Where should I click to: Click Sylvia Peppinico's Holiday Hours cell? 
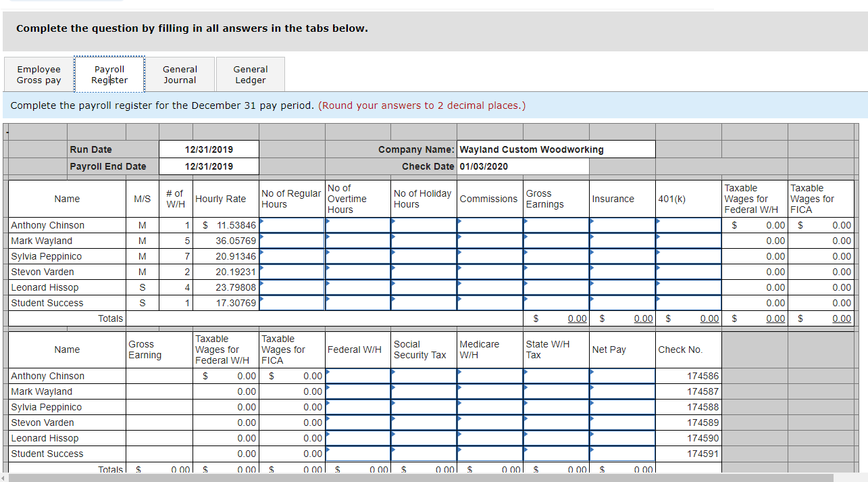point(422,256)
